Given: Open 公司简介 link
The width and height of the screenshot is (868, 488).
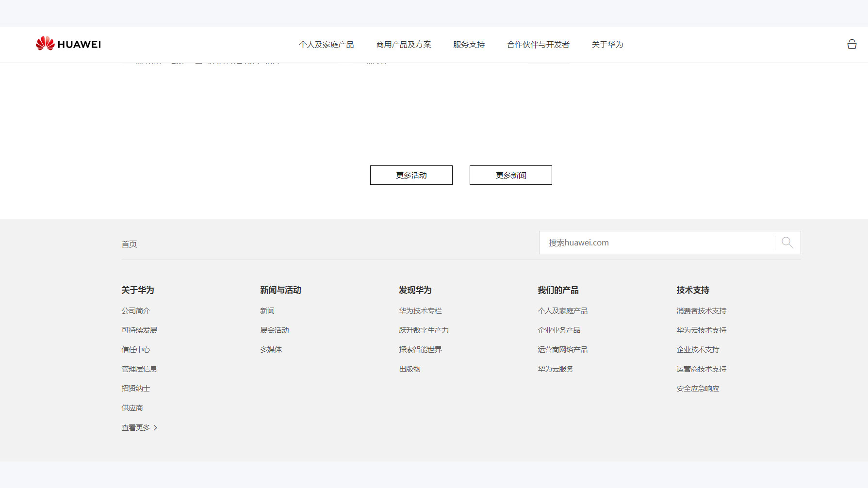Looking at the screenshot, I should pyautogui.click(x=136, y=311).
